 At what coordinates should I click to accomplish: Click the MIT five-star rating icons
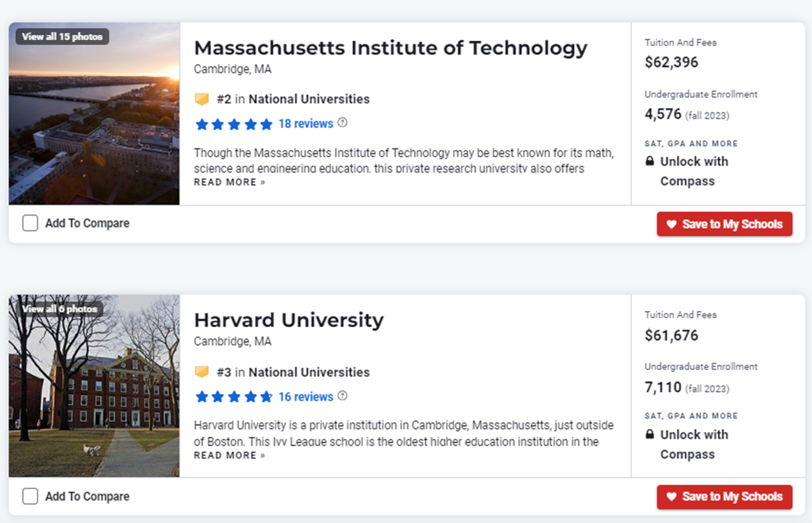click(234, 124)
